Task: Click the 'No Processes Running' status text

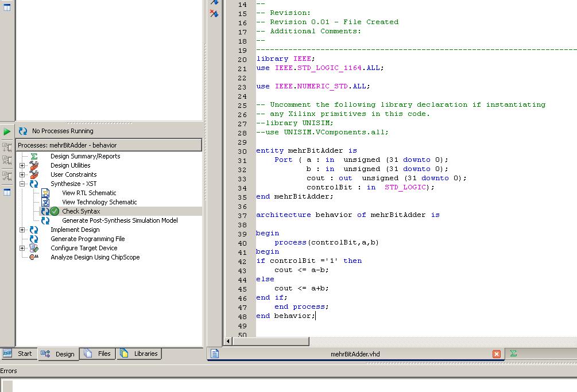Action: 63,131
